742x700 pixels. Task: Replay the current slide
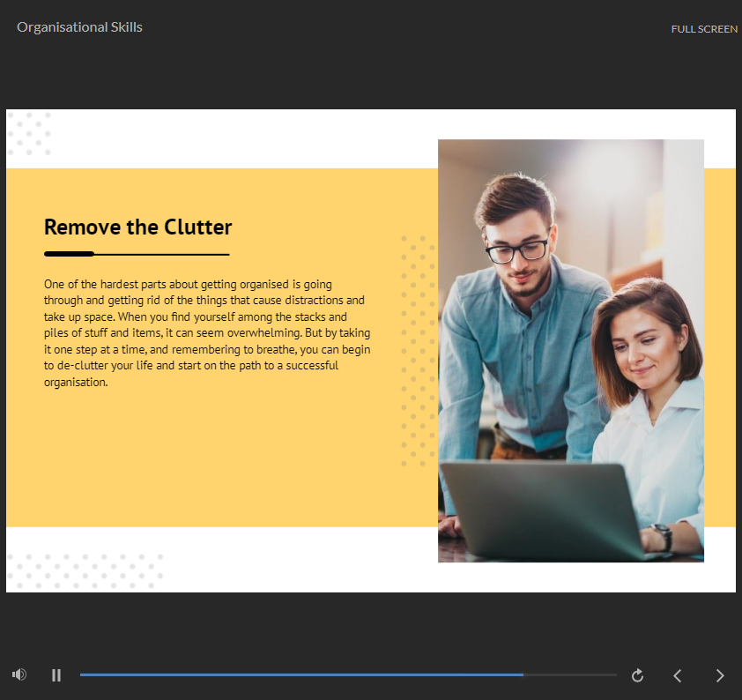638,675
